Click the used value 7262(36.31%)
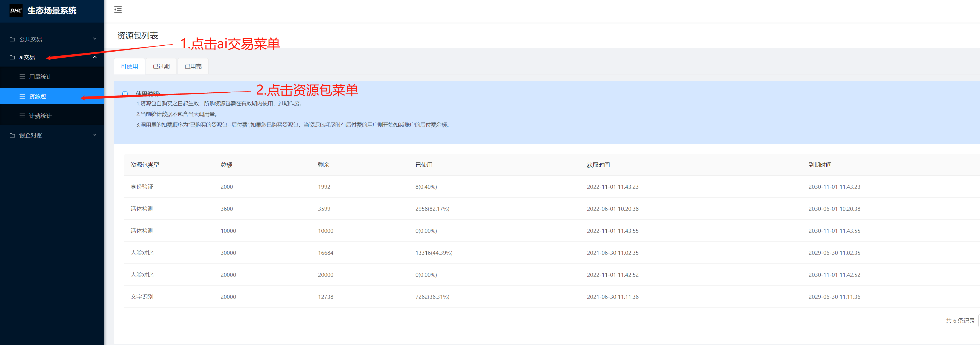Image resolution: width=980 pixels, height=345 pixels. point(432,297)
